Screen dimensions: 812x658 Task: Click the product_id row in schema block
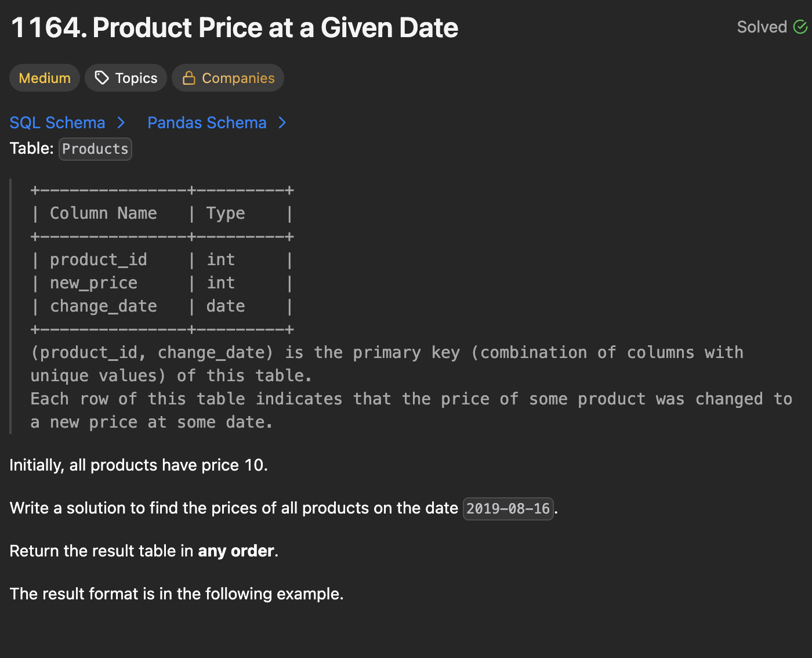[x=99, y=260]
